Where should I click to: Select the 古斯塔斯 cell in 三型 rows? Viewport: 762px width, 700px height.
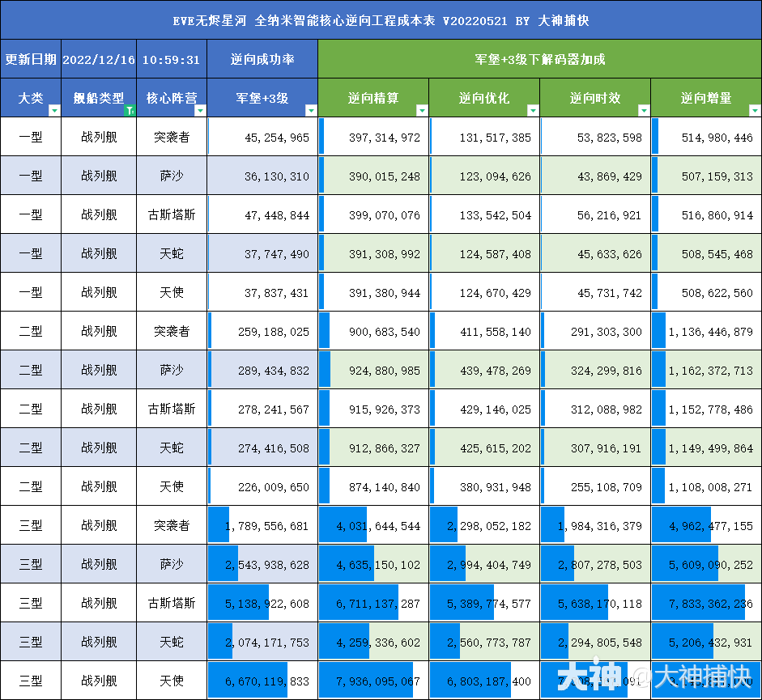(x=172, y=603)
